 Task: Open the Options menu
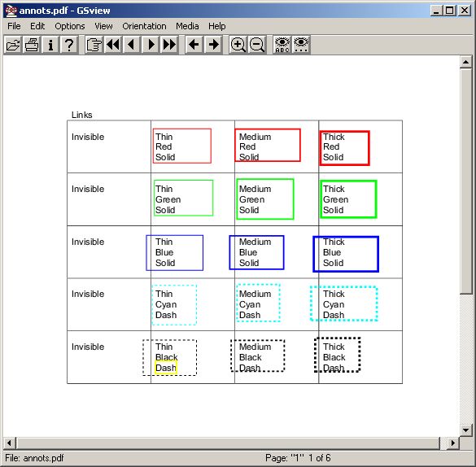70,26
